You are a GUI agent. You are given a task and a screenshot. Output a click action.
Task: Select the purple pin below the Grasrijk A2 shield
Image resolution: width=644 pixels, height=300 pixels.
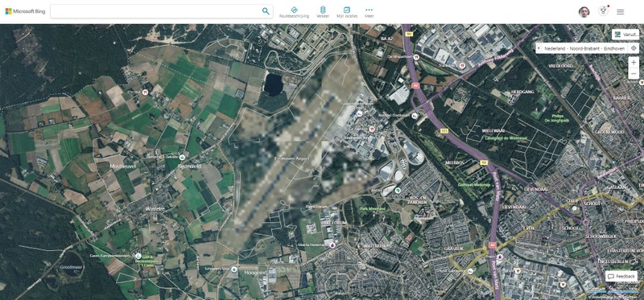click(x=500, y=257)
